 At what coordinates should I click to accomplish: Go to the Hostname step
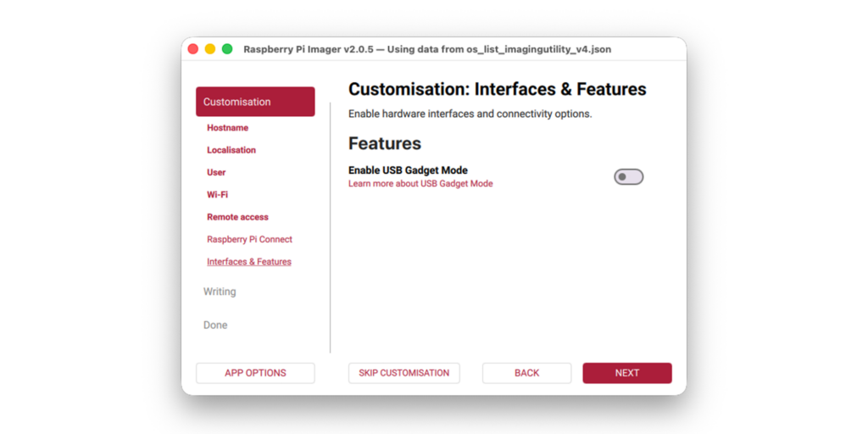[x=227, y=128]
